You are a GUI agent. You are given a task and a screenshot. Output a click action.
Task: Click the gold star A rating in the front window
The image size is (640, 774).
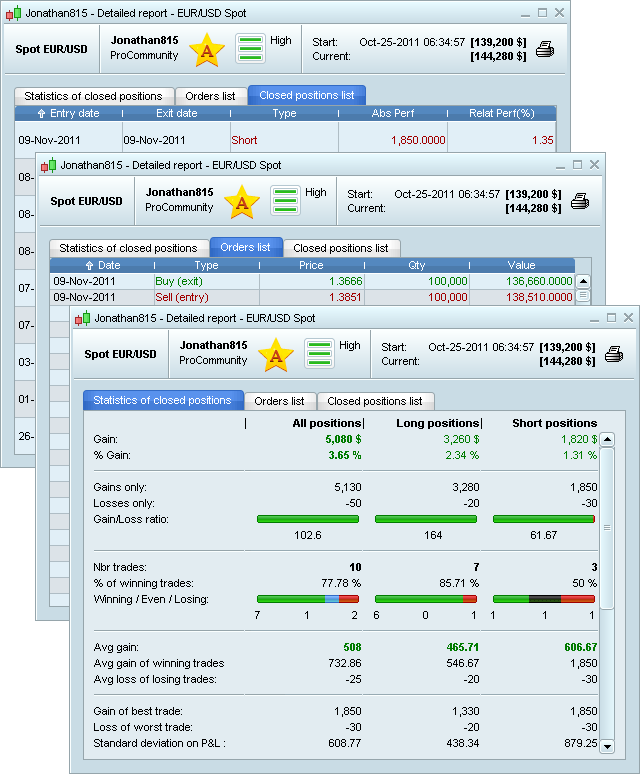[x=273, y=354]
